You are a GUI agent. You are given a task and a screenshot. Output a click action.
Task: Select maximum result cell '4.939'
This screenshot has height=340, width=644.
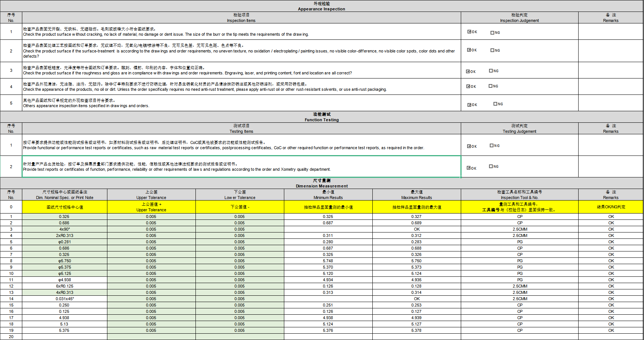click(x=417, y=318)
